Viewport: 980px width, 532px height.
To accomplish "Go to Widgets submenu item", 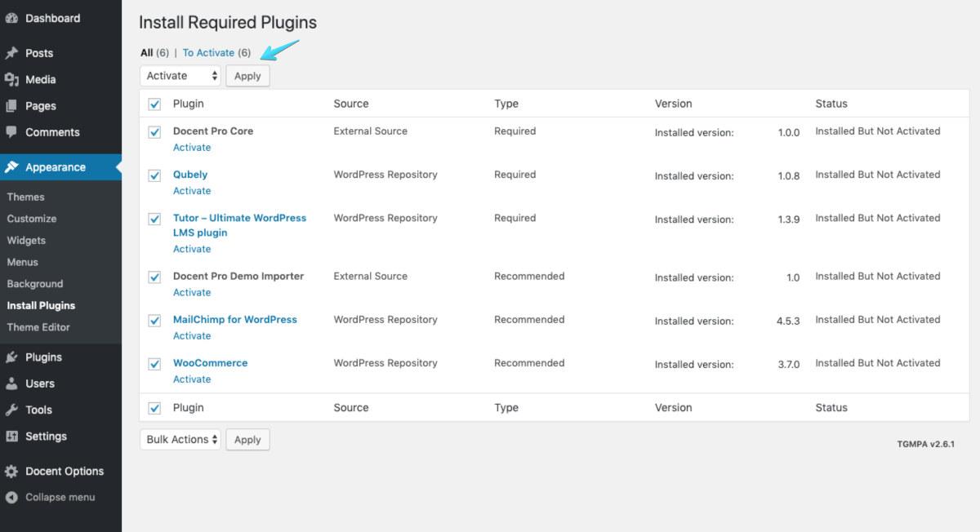I will point(26,241).
